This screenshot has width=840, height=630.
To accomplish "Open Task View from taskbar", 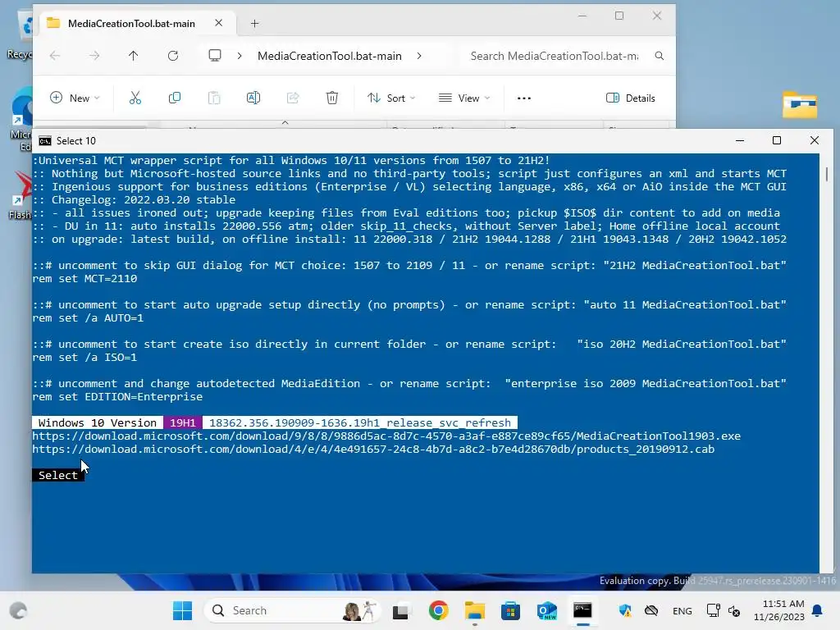I will tap(400, 610).
